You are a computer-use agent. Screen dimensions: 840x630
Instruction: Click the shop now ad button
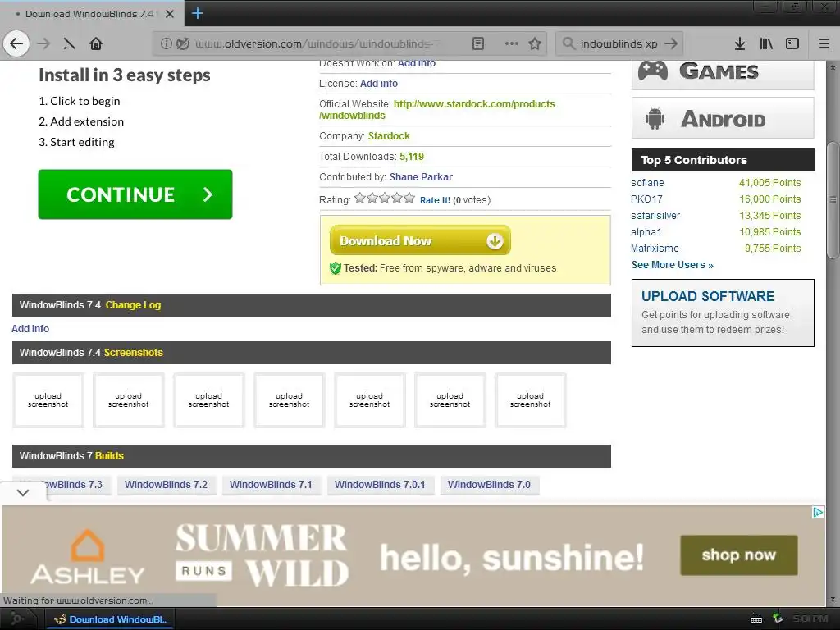[x=739, y=555]
